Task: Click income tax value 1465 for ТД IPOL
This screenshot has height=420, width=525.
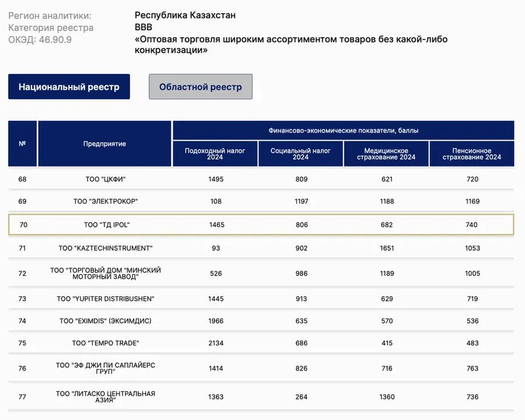Action: click(217, 225)
